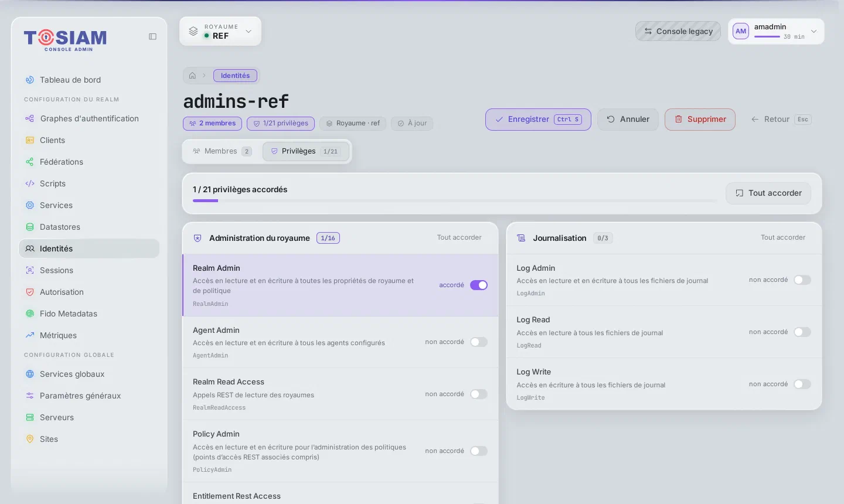
Task: Click the Identités people icon
Action: 30,248
